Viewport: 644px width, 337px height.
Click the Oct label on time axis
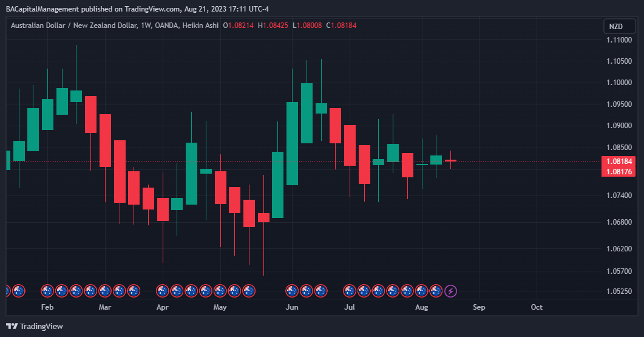point(537,307)
